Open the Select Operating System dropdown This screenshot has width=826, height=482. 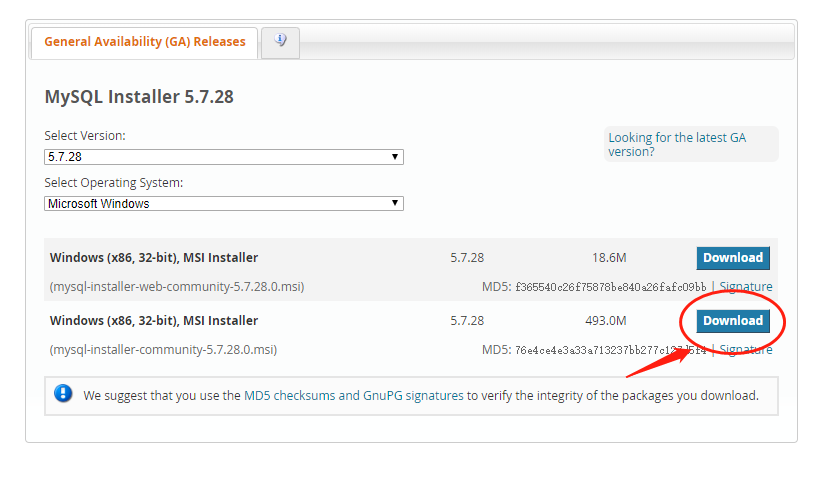point(224,204)
